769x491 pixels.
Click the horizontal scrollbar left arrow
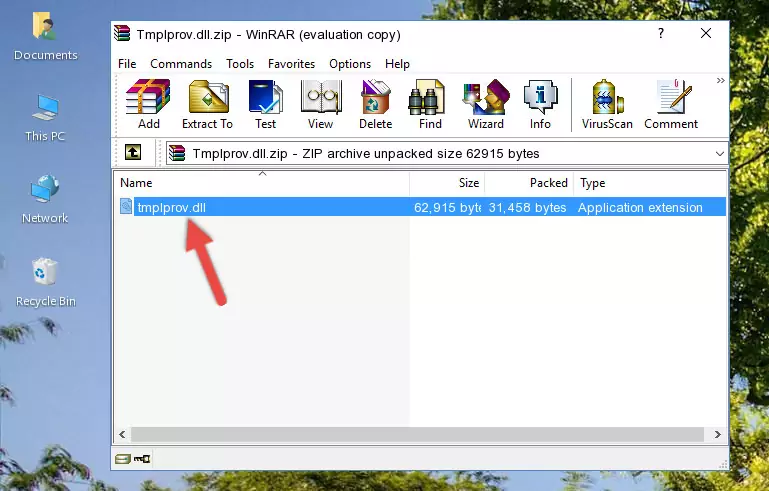pos(122,434)
